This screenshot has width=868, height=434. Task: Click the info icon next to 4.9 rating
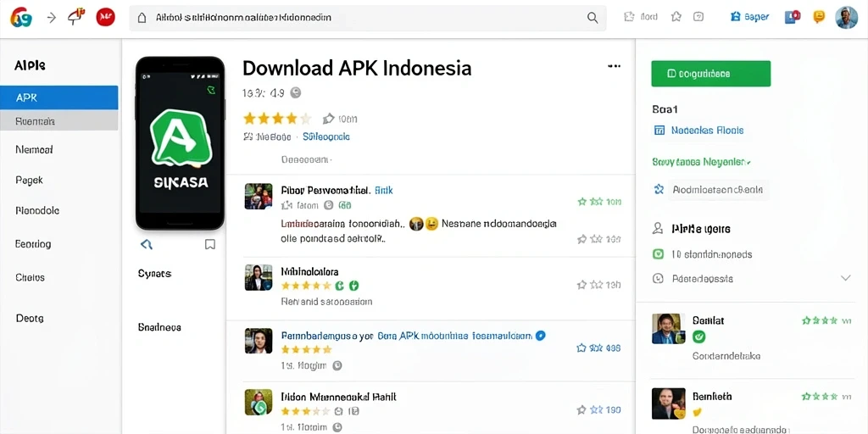point(296,93)
